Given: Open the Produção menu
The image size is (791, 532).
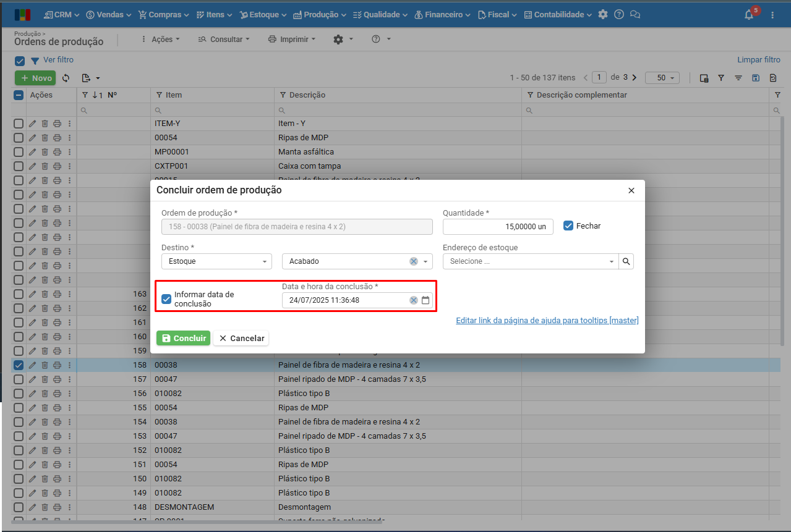Looking at the screenshot, I should tap(320, 14).
